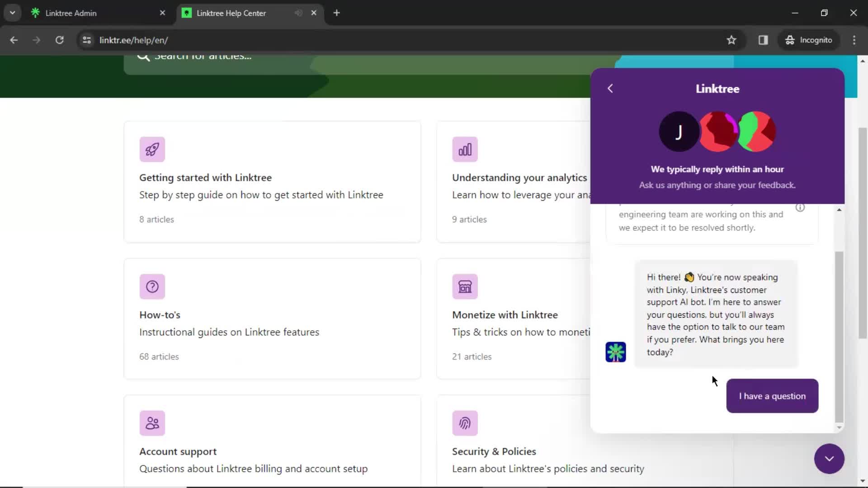Image resolution: width=868 pixels, height=488 pixels.
Task: Click the Linky greeting message bubble
Action: (x=716, y=314)
